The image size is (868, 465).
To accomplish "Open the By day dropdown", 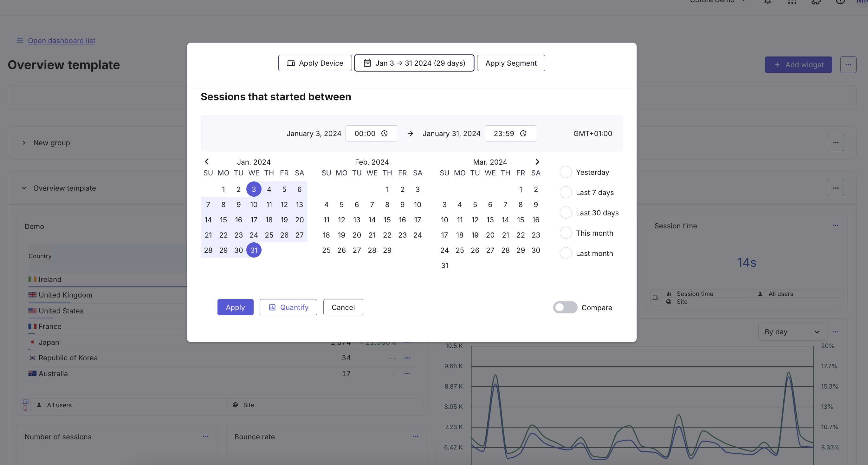I will [792, 332].
